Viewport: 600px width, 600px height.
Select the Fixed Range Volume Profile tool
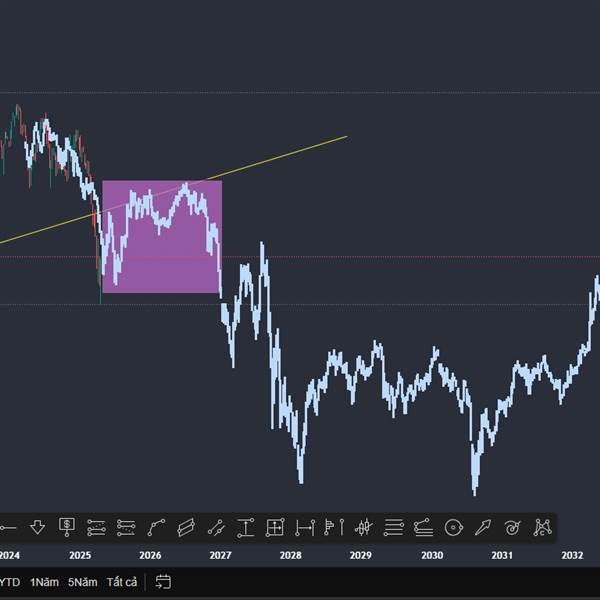[x=334, y=527]
